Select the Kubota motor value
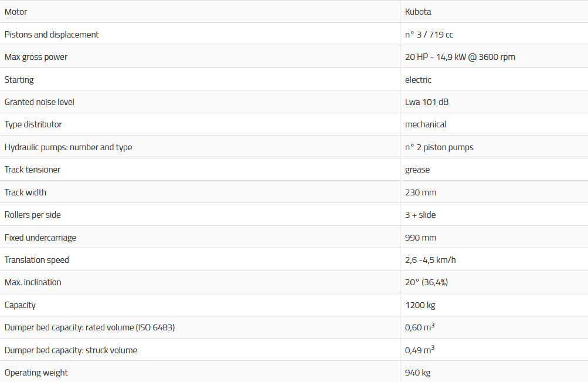Screen dimensions: 588x382 coord(418,12)
